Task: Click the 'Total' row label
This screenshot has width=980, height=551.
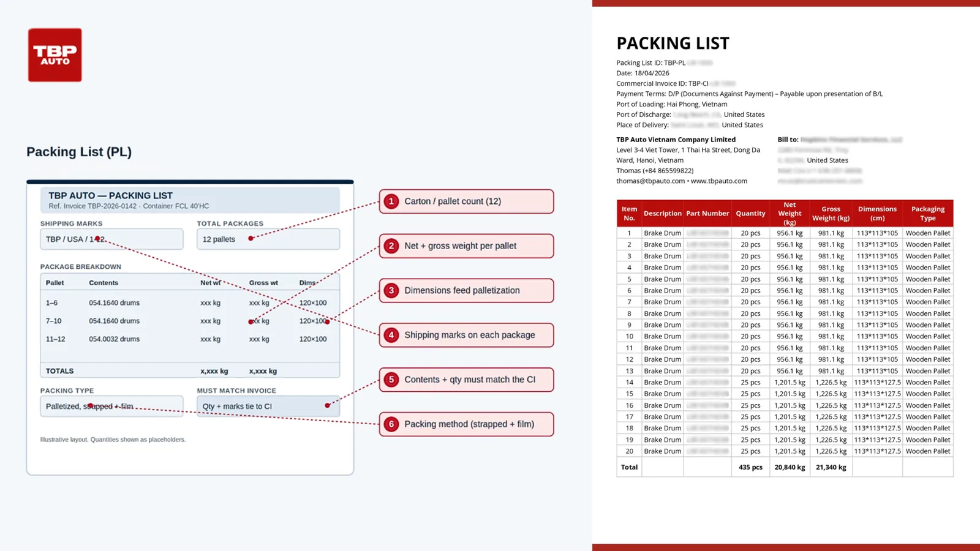Action: [x=629, y=467]
